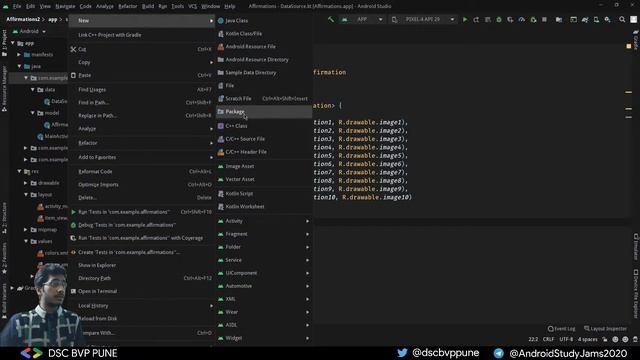
Task: Collapse the data package node
Action: coord(33,89)
